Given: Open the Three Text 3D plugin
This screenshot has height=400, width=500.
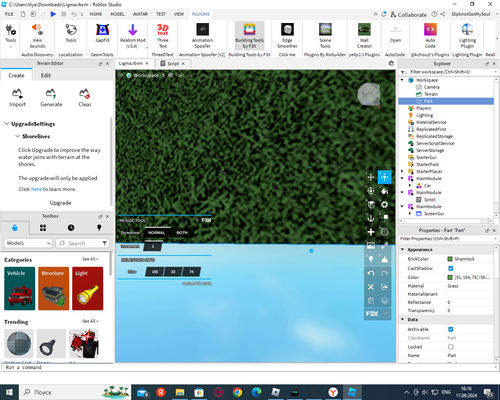Looking at the screenshot, I should 163,36.
